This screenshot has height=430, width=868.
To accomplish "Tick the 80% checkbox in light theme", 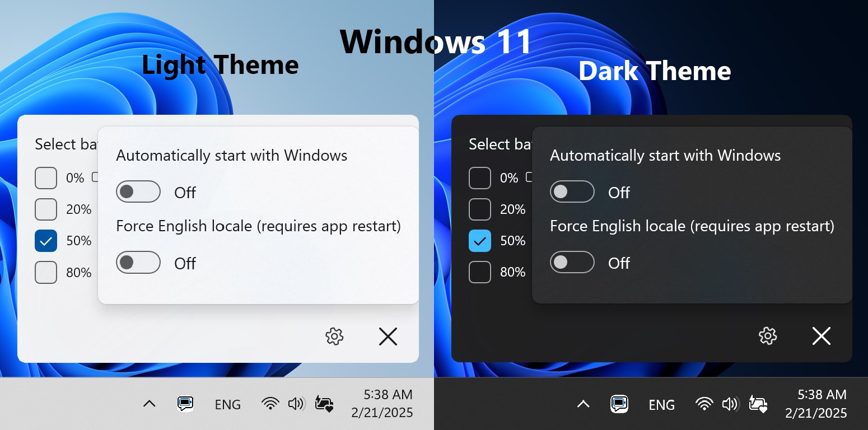I will [x=46, y=273].
